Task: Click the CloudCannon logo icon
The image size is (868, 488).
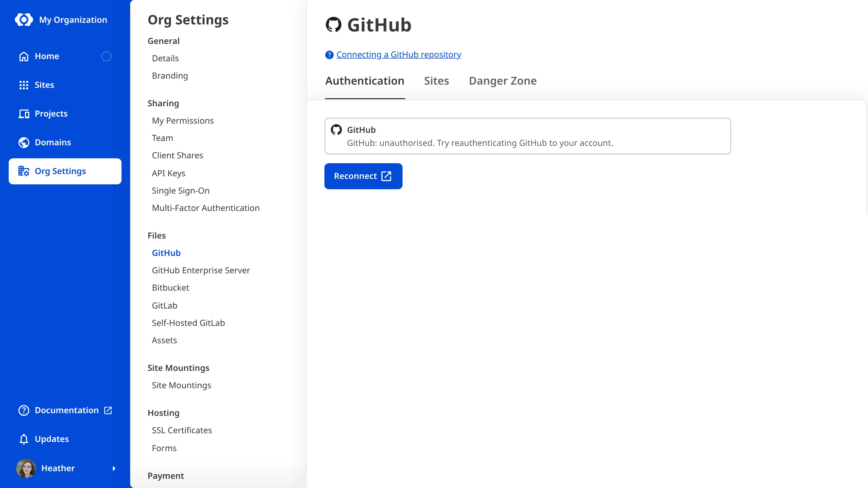Action: pyautogui.click(x=24, y=20)
